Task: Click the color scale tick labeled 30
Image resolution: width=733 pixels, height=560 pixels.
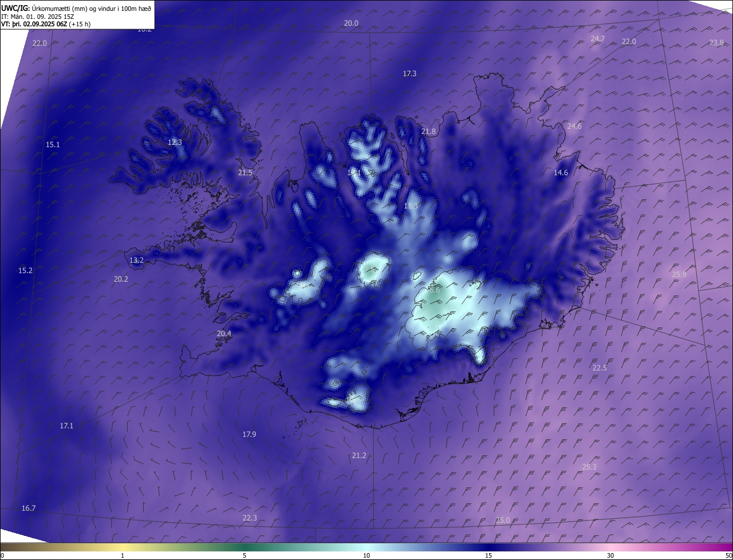Action: pos(610,556)
